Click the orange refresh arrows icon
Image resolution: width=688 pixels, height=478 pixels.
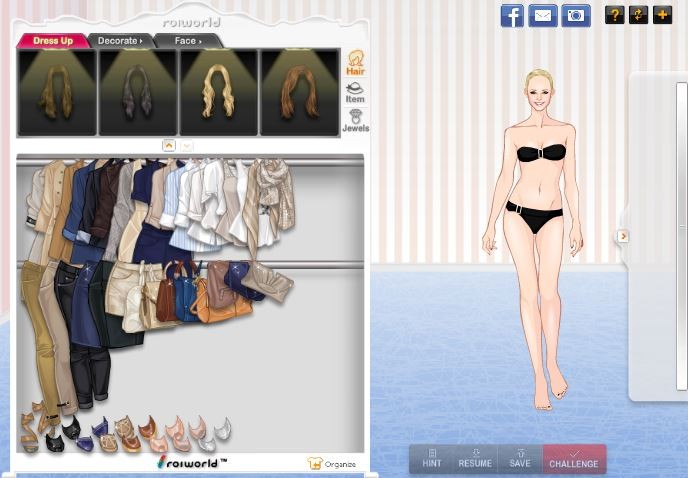pos(638,15)
